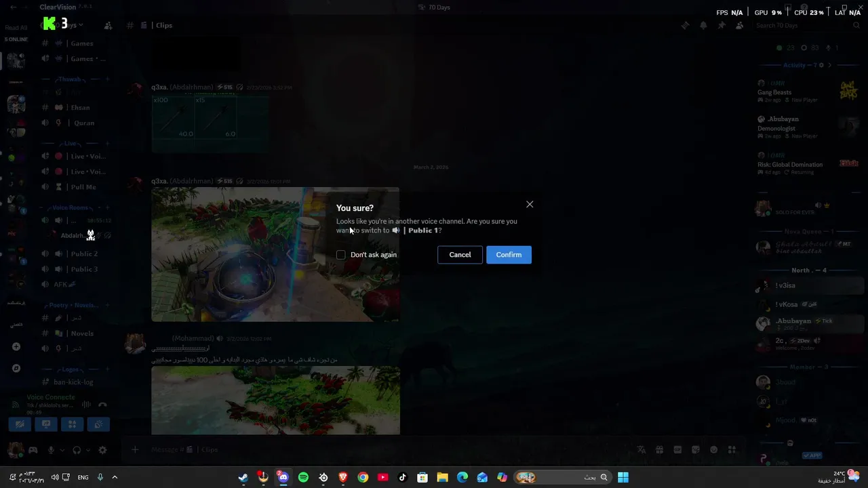Add a server with the plus icon

coord(16,346)
